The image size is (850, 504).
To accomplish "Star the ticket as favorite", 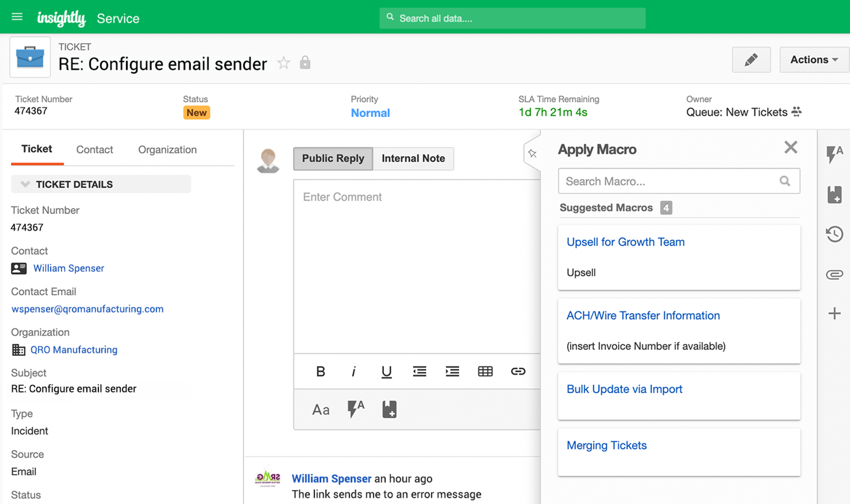I will click(284, 63).
